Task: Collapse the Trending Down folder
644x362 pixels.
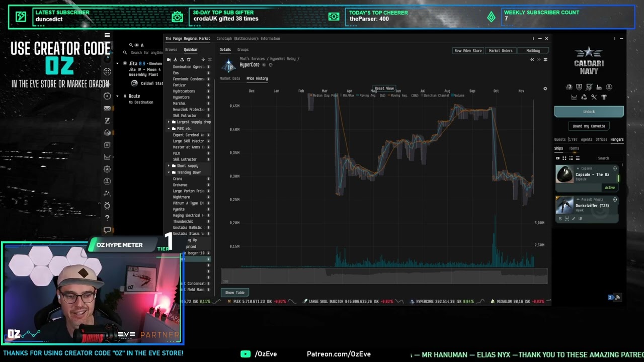Action: point(169,172)
